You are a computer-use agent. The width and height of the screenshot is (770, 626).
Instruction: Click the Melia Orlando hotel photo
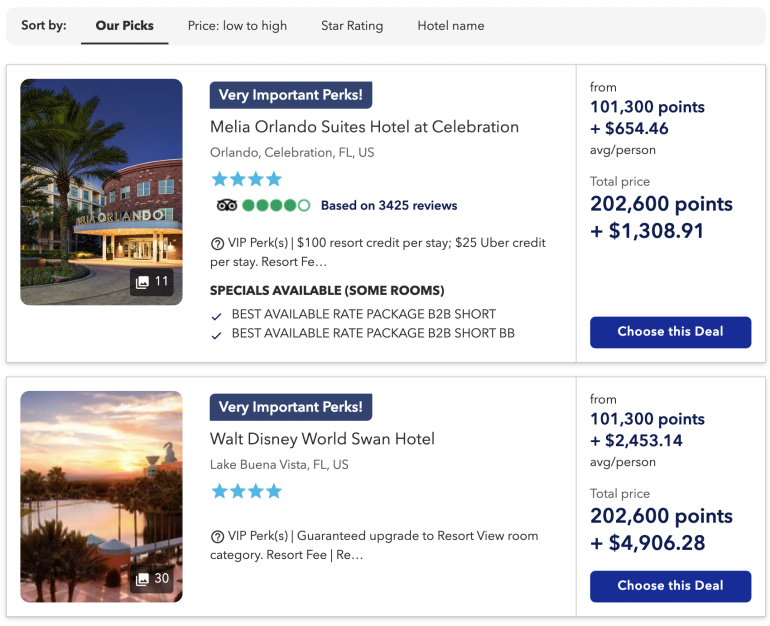pyautogui.click(x=101, y=170)
